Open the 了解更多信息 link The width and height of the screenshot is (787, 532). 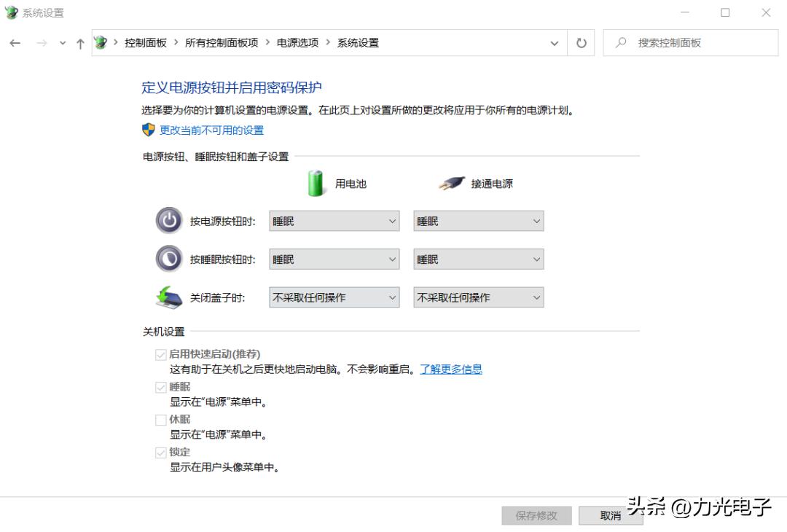pos(450,369)
